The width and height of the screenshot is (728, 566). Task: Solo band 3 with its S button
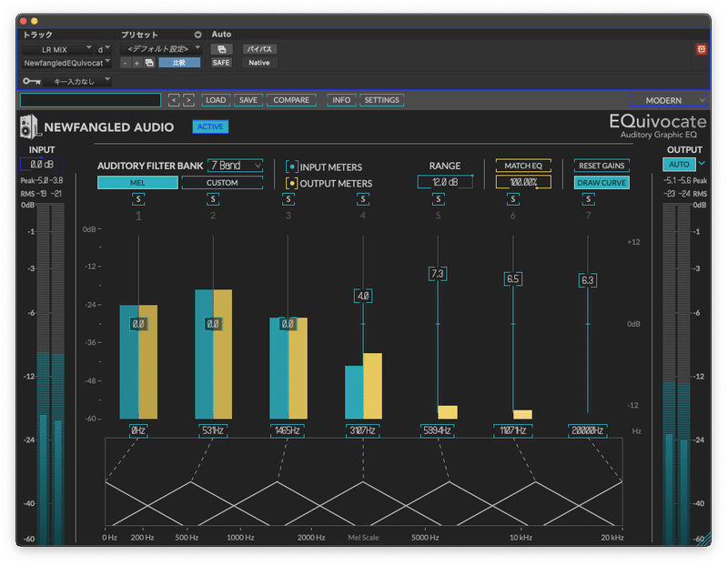point(288,199)
